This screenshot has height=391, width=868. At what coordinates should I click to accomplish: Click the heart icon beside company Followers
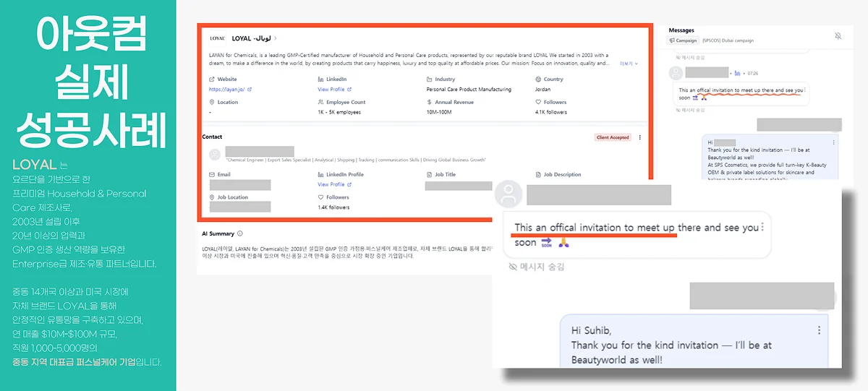(538, 102)
